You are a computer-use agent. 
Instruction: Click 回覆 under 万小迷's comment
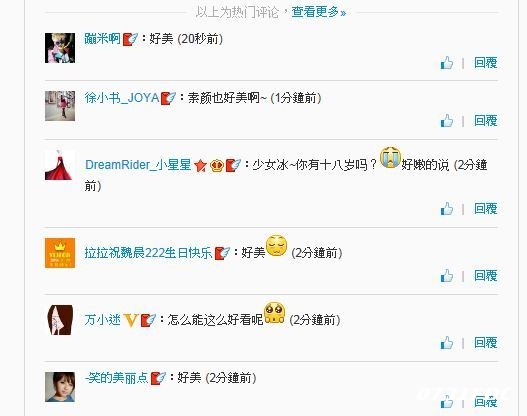(x=486, y=343)
